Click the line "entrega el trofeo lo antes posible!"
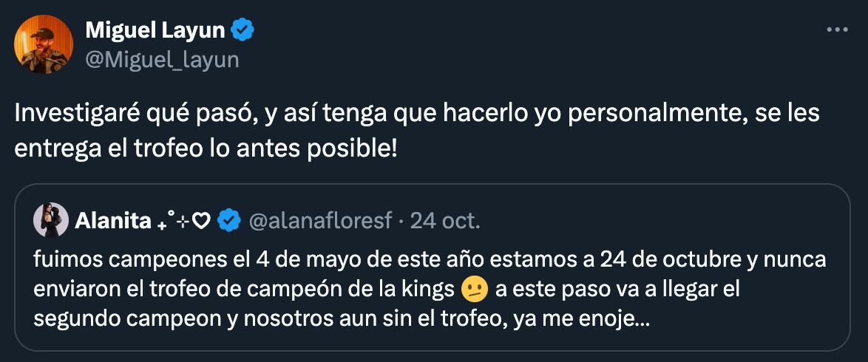Viewport: 868px width, 362px height. pos(206,147)
